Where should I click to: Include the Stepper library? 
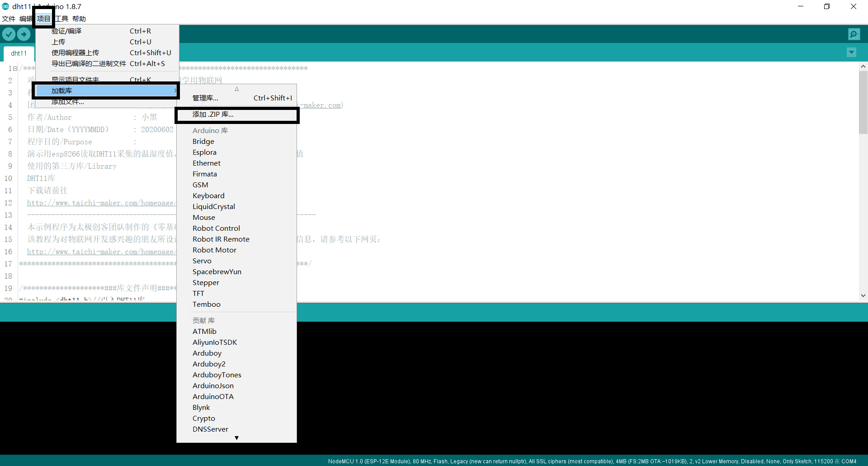pos(236,282)
